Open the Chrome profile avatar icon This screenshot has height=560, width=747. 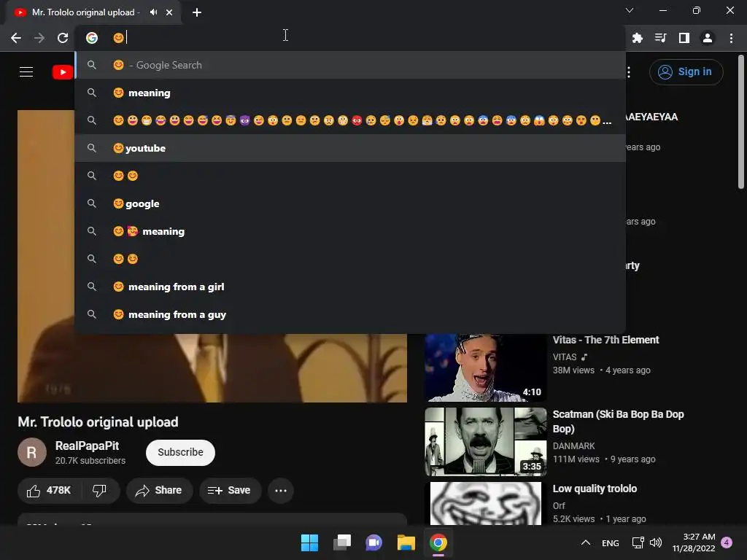708,38
